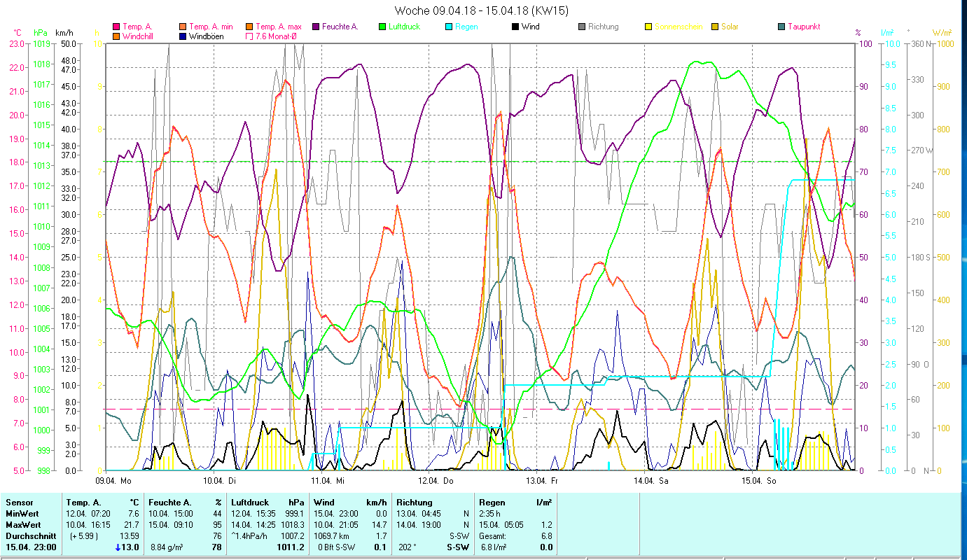Click the '14.04. Sa' date axis label
Image resolution: width=967 pixels, height=560 pixels.
coord(651,481)
